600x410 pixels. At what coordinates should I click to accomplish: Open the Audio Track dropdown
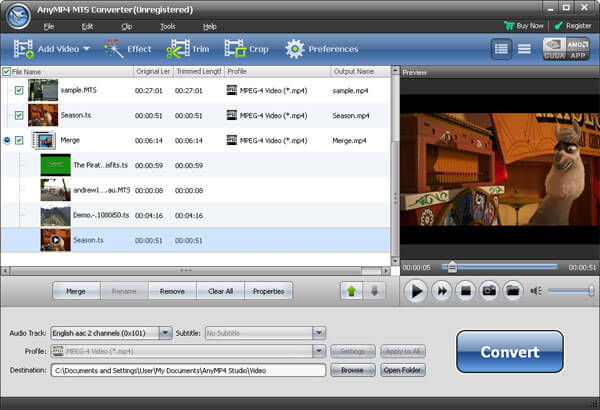coord(165,333)
